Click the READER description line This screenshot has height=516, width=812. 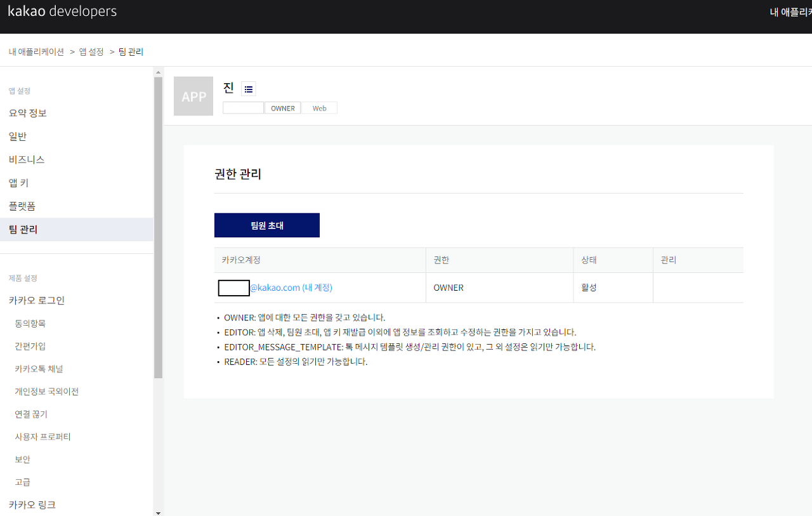tap(296, 362)
